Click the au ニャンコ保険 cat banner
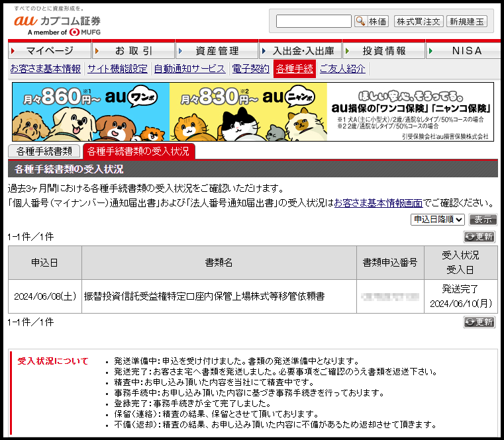This screenshot has height=440, width=504. coord(248,112)
